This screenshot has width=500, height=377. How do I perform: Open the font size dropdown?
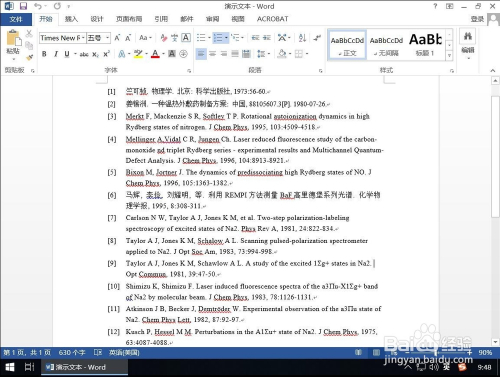(x=107, y=38)
